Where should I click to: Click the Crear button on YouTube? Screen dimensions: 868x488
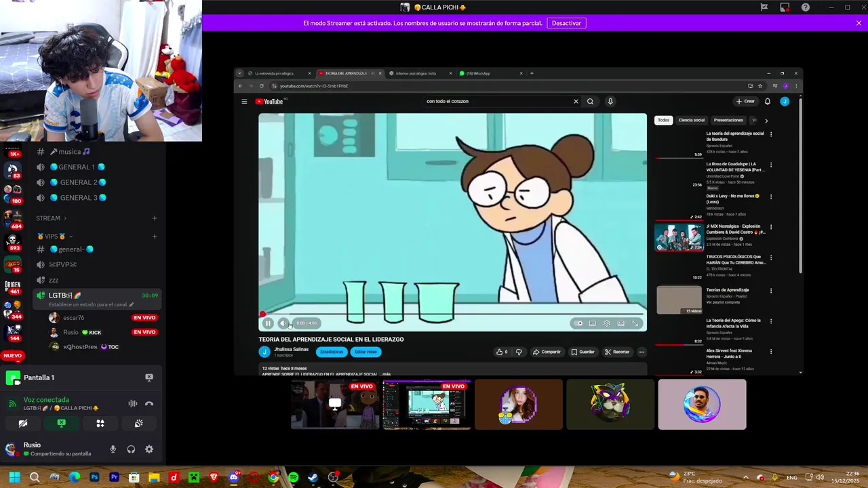745,102
